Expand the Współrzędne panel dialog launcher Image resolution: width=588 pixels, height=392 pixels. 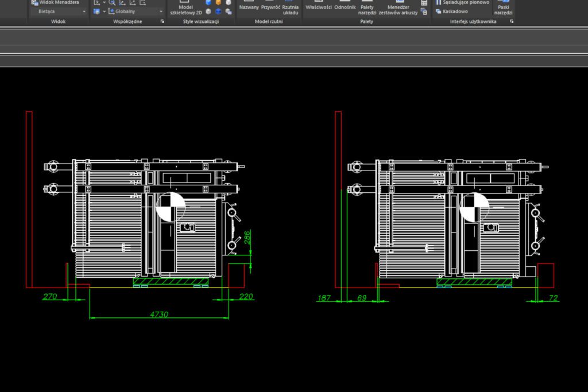point(162,21)
